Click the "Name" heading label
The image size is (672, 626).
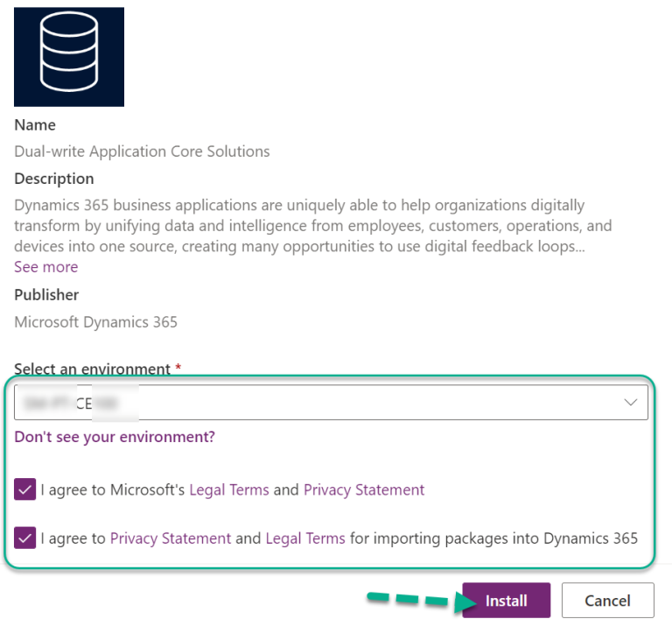(x=35, y=125)
